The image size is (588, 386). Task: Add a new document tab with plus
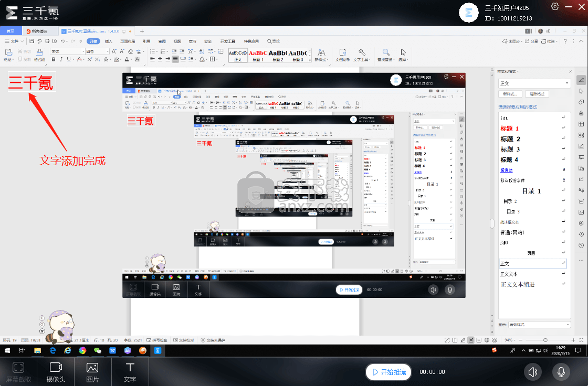(142, 31)
